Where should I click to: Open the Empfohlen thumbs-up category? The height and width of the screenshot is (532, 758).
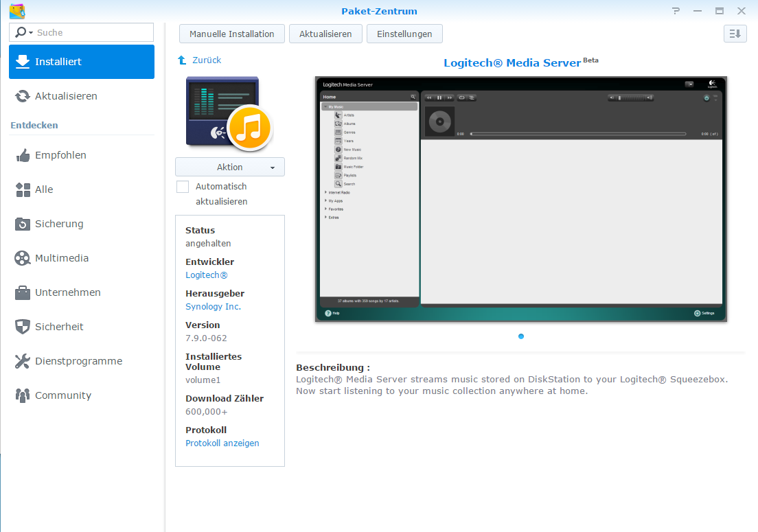click(x=23, y=155)
